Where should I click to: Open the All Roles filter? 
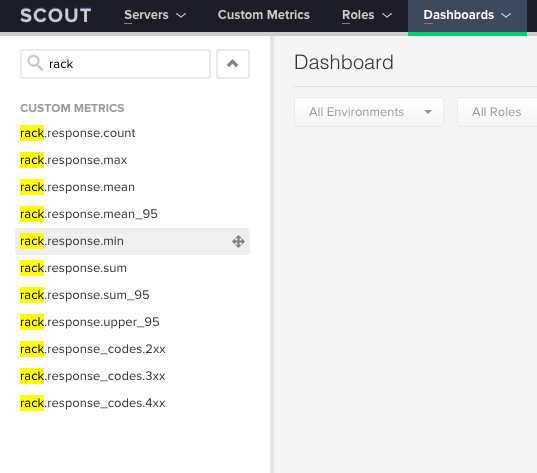pos(497,112)
